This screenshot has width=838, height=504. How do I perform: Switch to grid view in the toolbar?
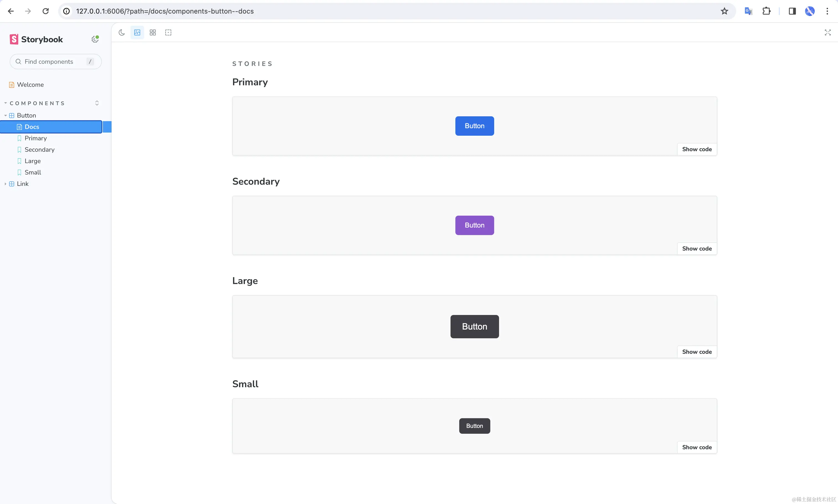coord(152,32)
